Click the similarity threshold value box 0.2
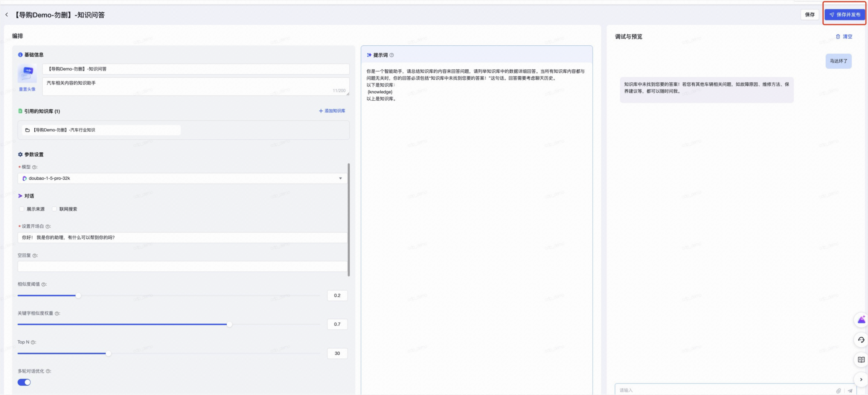 [337, 295]
